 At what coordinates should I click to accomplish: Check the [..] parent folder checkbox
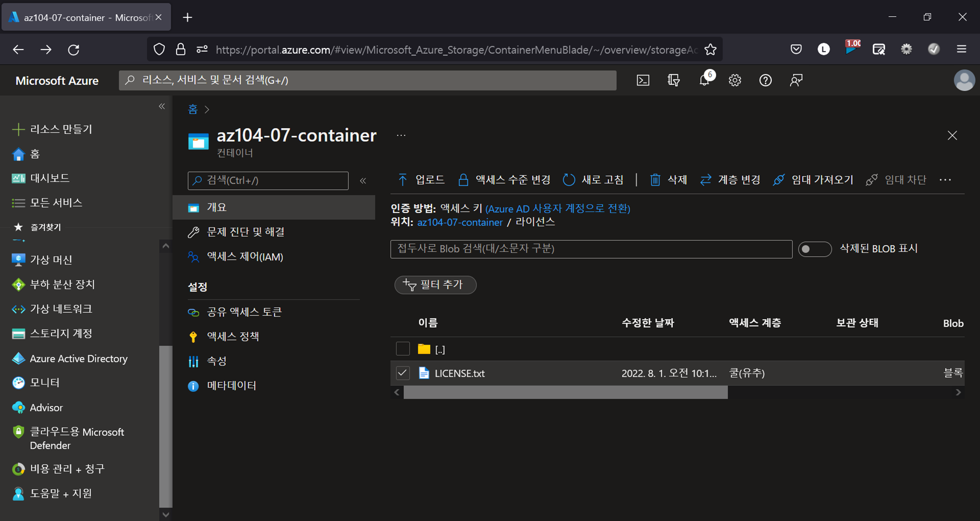402,348
